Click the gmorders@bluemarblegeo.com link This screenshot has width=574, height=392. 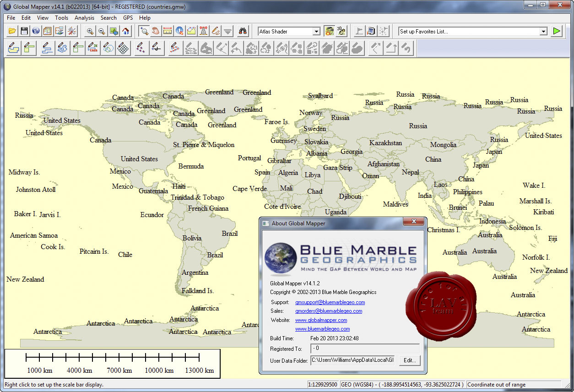point(329,311)
